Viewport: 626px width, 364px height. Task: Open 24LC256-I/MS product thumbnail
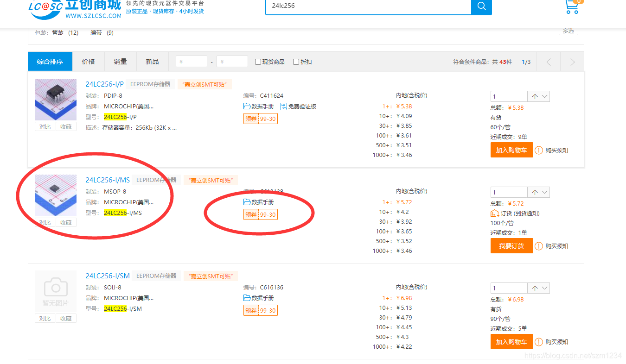(x=56, y=195)
